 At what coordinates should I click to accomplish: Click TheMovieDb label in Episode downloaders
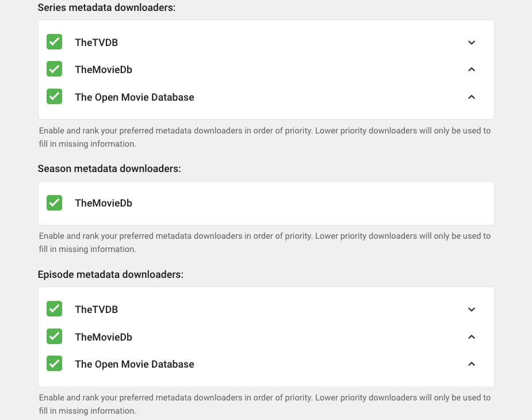(104, 337)
